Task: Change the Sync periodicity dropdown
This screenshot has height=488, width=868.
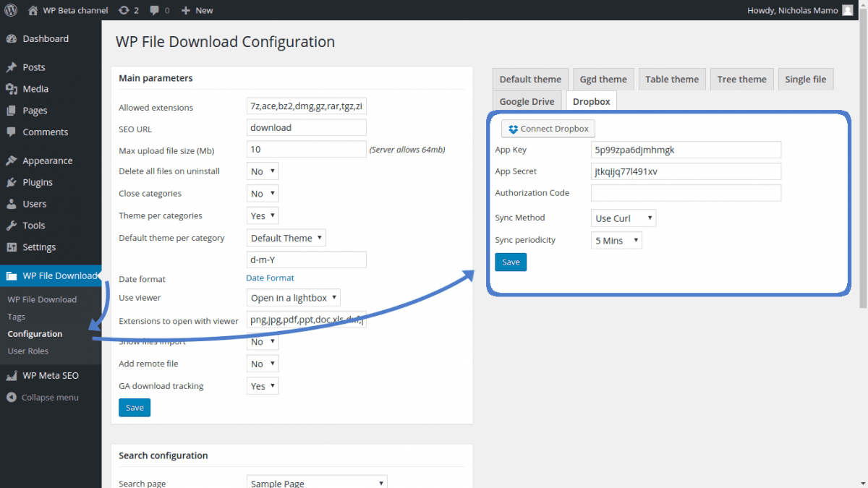Action: pos(616,241)
